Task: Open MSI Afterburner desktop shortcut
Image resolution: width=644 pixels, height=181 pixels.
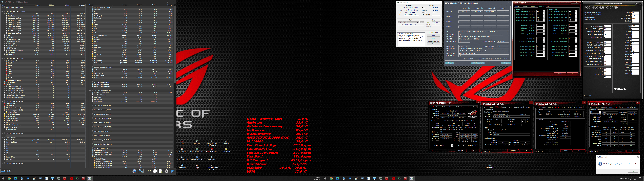Action: coord(183,158)
